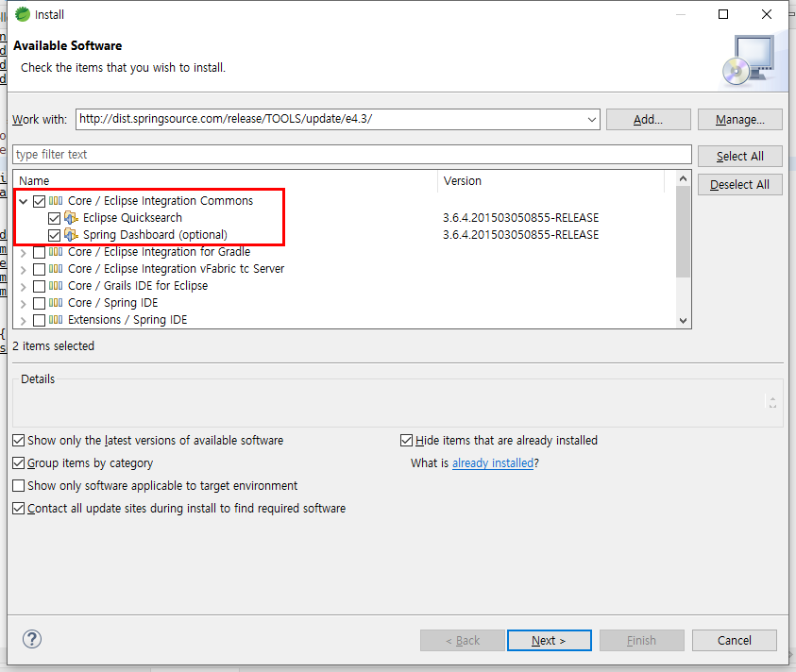Check Core / Grails IDE for Eclipse
This screenshot has height=672, width=796.
pos(39,286)
